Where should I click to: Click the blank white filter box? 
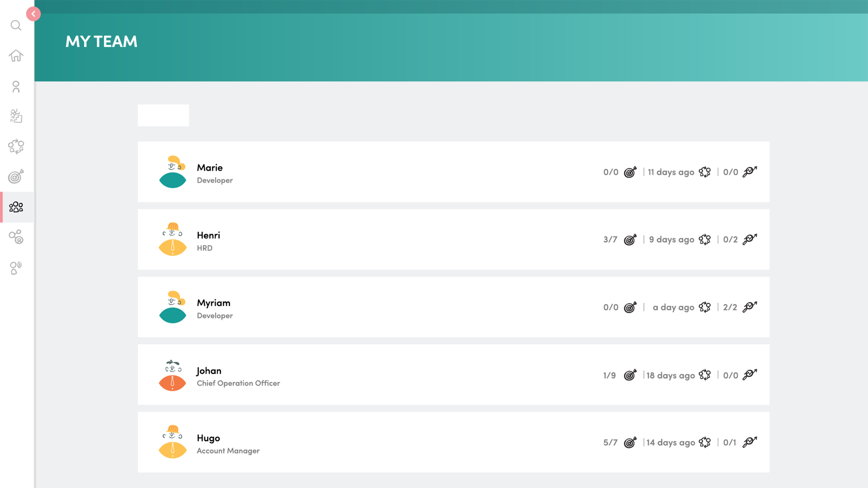click(163, 115)
